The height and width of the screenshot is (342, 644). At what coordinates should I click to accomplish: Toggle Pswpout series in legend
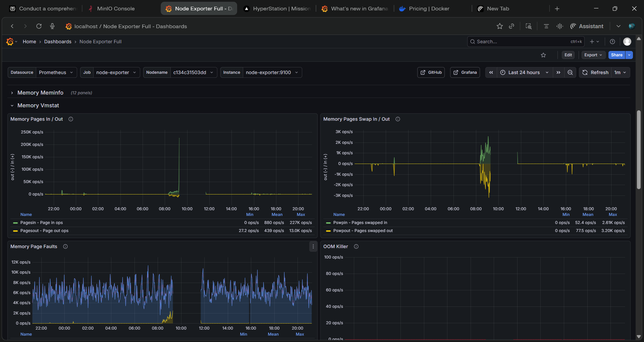pyautogui.click(x=363, y=231)
